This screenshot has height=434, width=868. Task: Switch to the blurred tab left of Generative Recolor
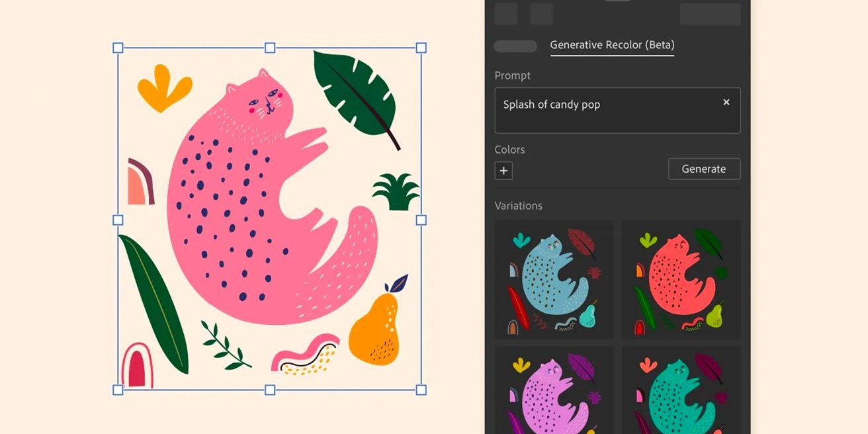click(x=515, y=46)
